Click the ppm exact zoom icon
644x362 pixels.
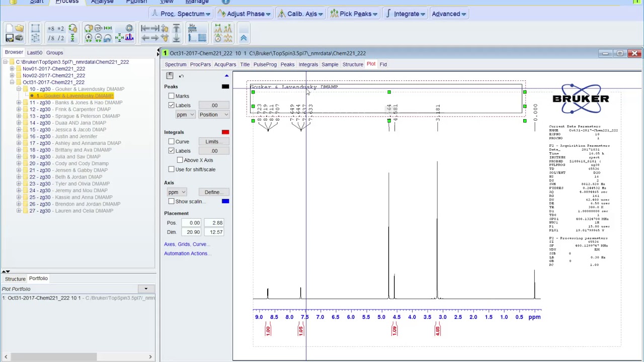click(x=98, y=28)
